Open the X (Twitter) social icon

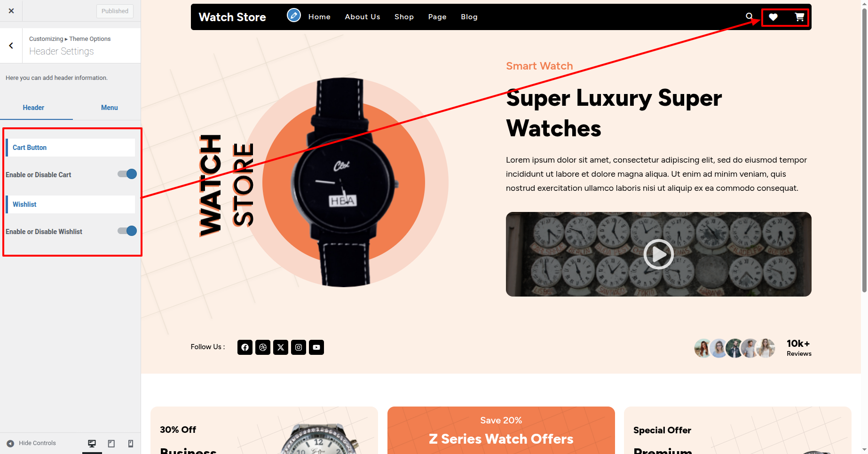pos(281,347)
